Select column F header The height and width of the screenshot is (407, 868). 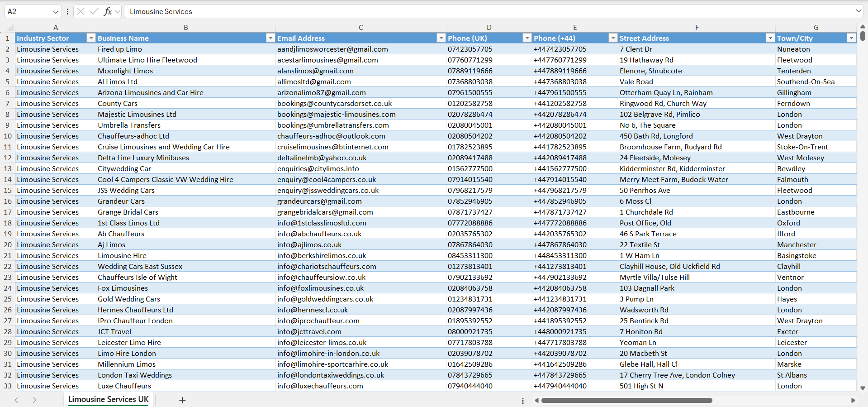coord(697,27)
